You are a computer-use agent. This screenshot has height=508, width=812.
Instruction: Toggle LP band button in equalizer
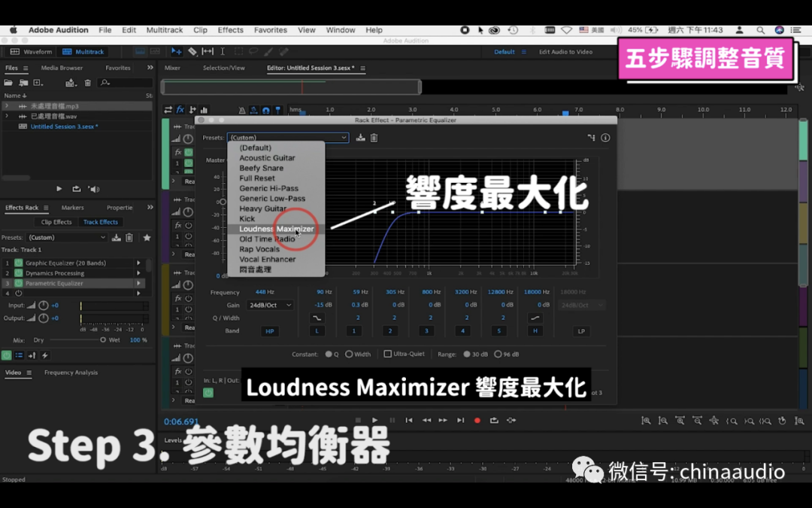click(581, 331)
